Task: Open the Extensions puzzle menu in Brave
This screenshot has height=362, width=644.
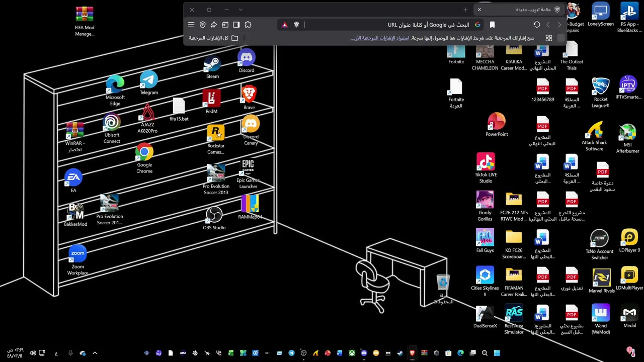Action: point(248,25)
